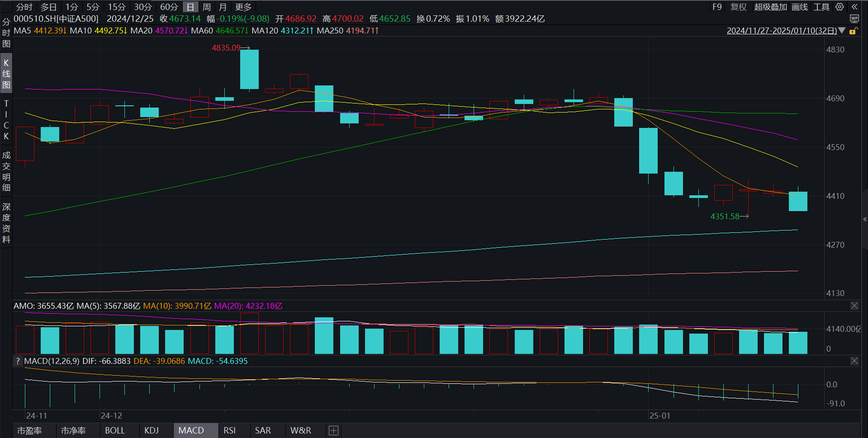Viewport: 868px width, 438px height.
Task: Switch indicator to RSI
Action: coord(229,431)
